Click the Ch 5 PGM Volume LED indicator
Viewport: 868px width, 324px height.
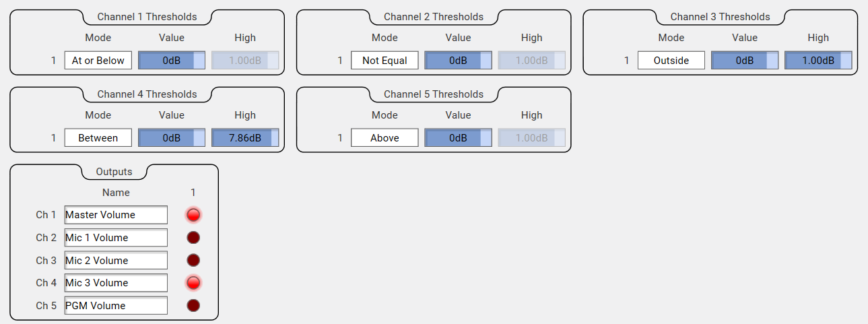point(193,306)
